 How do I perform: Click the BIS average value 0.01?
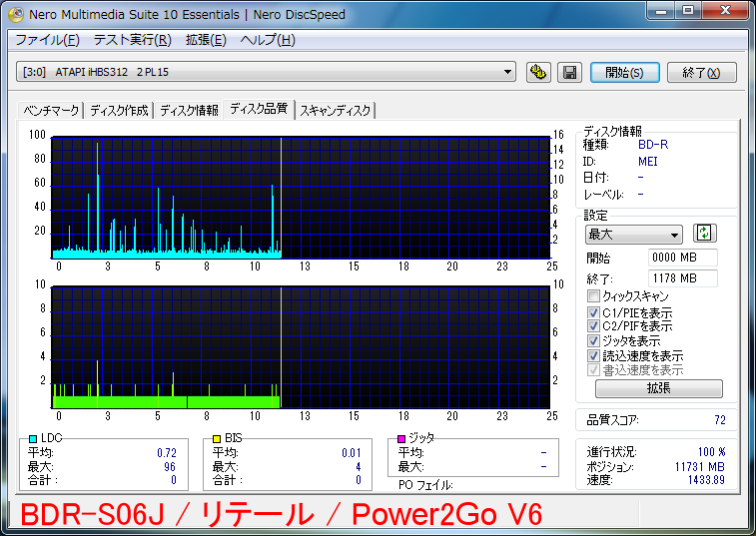352,453
